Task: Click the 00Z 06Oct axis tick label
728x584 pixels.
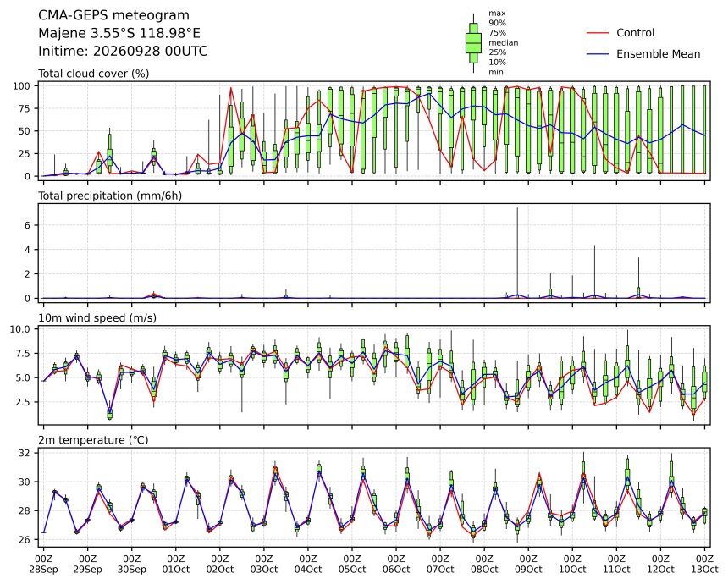Action: click(396, 564)
